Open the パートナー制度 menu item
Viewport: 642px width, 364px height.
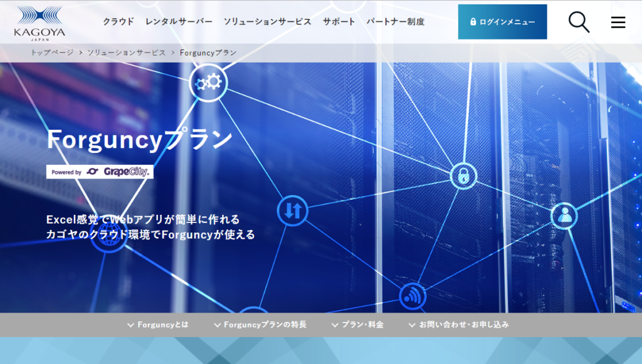click(x=396, y=21)
